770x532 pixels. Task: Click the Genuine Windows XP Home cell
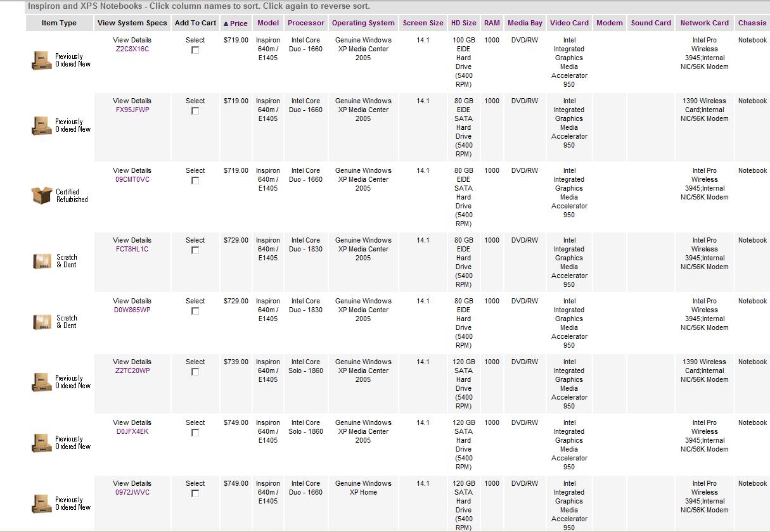(x=363, y=488)
